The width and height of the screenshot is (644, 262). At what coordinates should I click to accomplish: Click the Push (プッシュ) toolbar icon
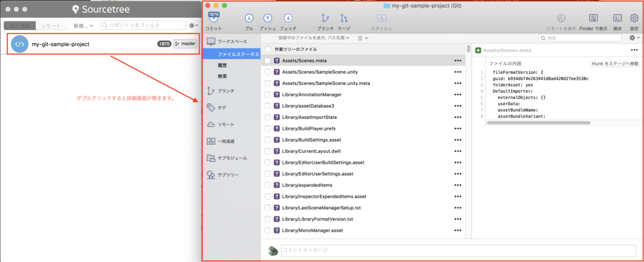267,18
